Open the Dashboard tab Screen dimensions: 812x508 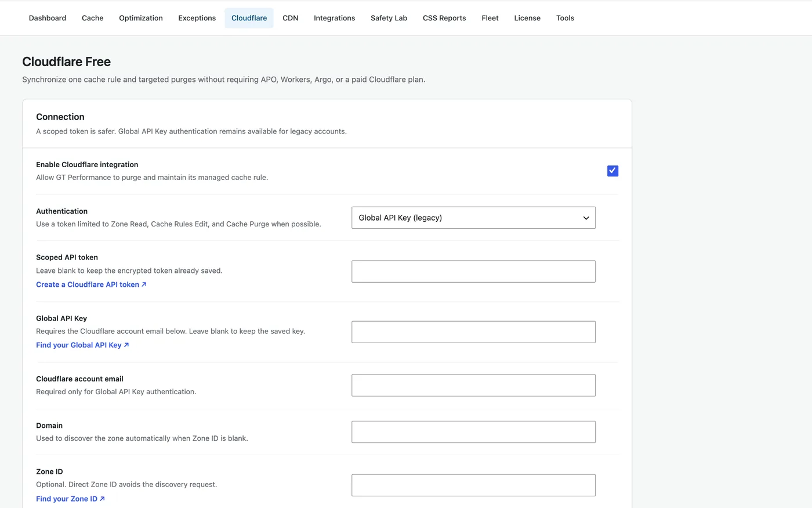point(48,18)
